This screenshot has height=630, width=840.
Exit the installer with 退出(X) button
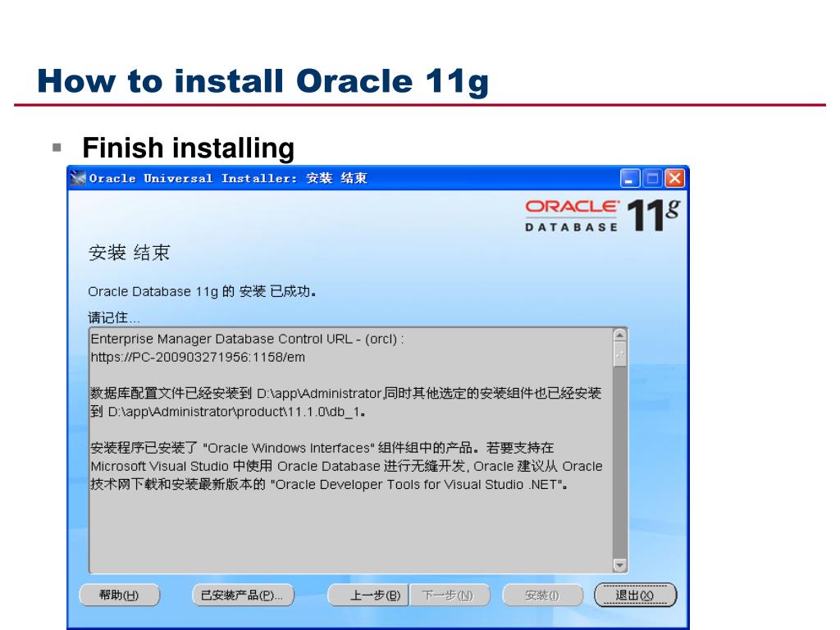[636, 596]
